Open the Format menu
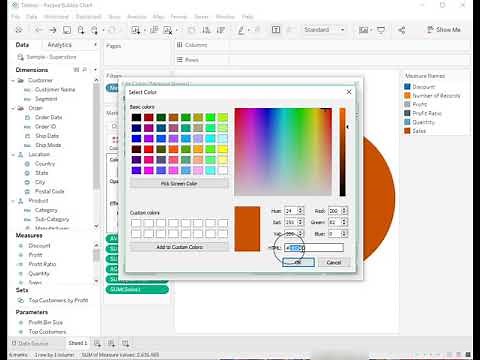 [x=179, y=17]
